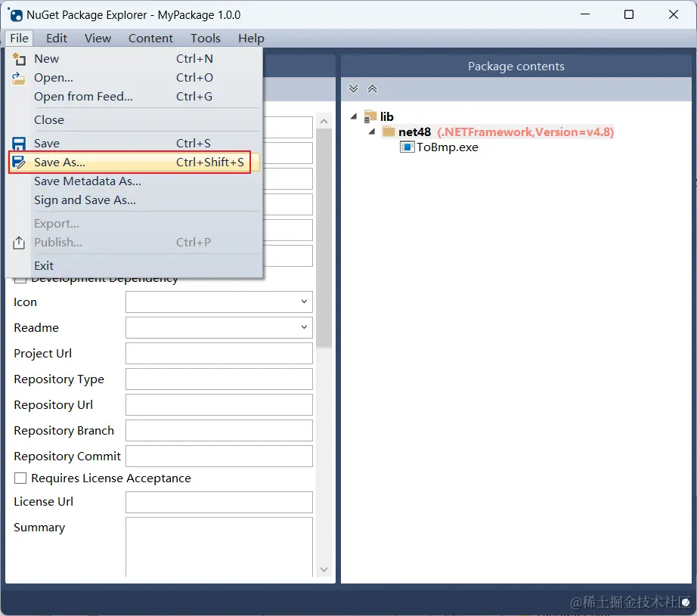Open the Tools menu
This screenshot has height=616, width=697.
tap(206, 39)
